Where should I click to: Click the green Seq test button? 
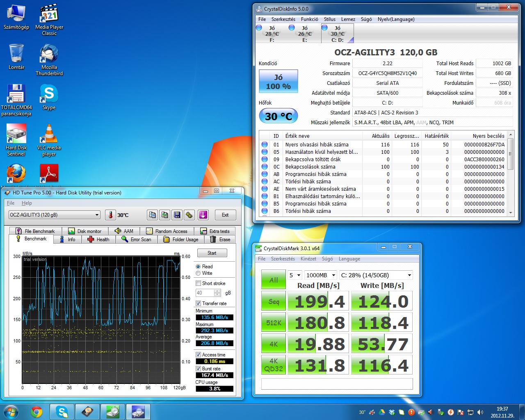[274, 301]
